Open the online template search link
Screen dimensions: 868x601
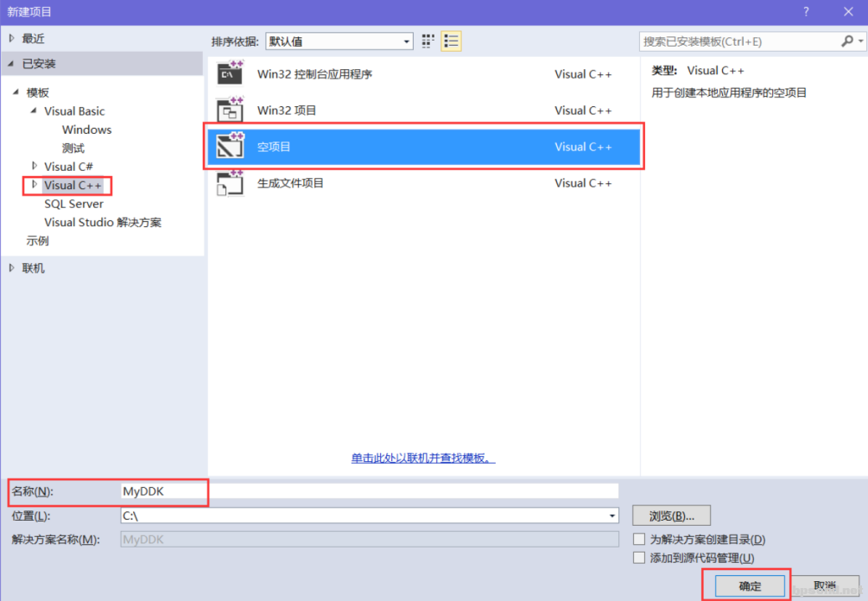(x=423, y=459)
